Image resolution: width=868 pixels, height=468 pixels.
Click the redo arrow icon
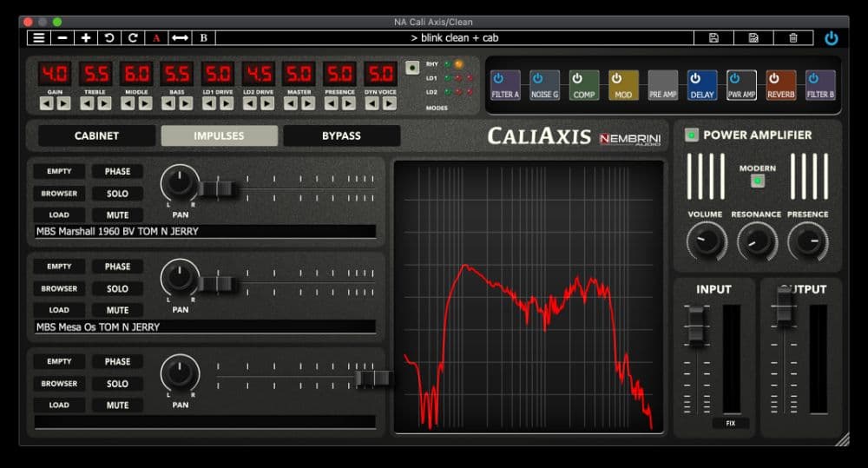click(133, 37)
